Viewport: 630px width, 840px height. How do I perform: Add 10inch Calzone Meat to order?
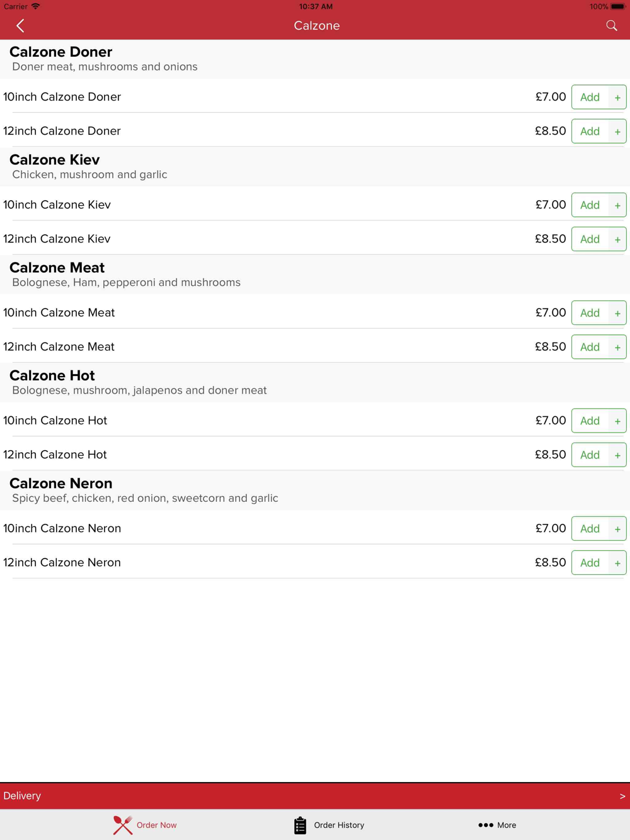(x=590, y=313)
